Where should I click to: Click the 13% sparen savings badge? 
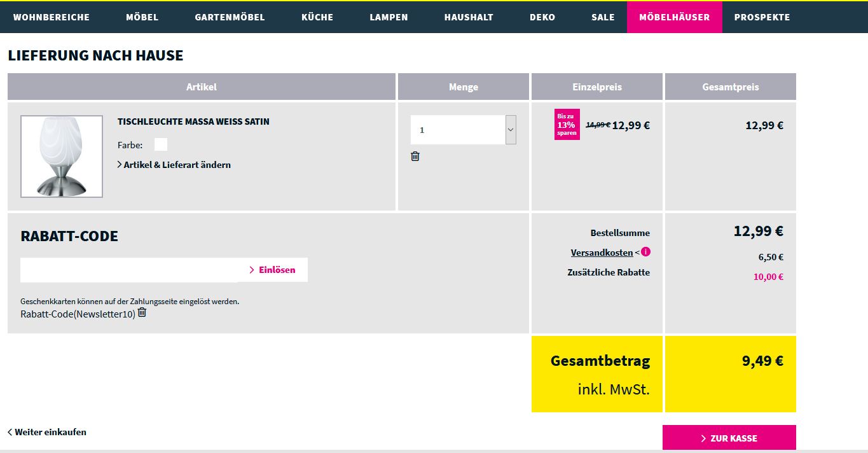pos(567,125)
